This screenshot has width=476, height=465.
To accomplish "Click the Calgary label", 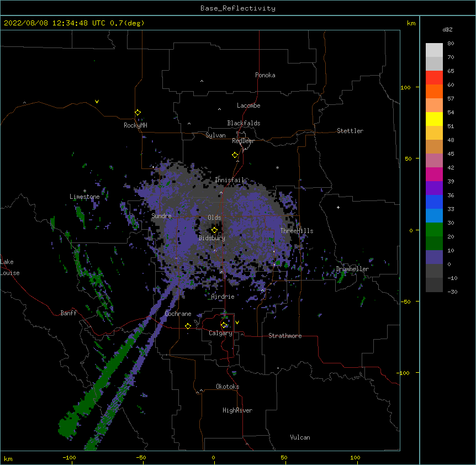I will coord(221,333).
